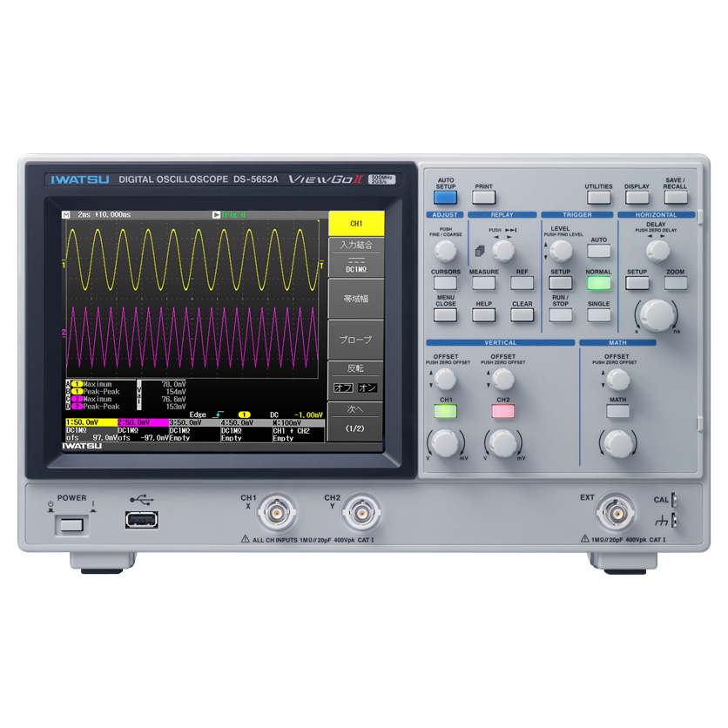Activate SINGLE trigger button
Image resolution: width=728 pixels, height=728 pixels.
pyautogui.click(x=598, y=314)
